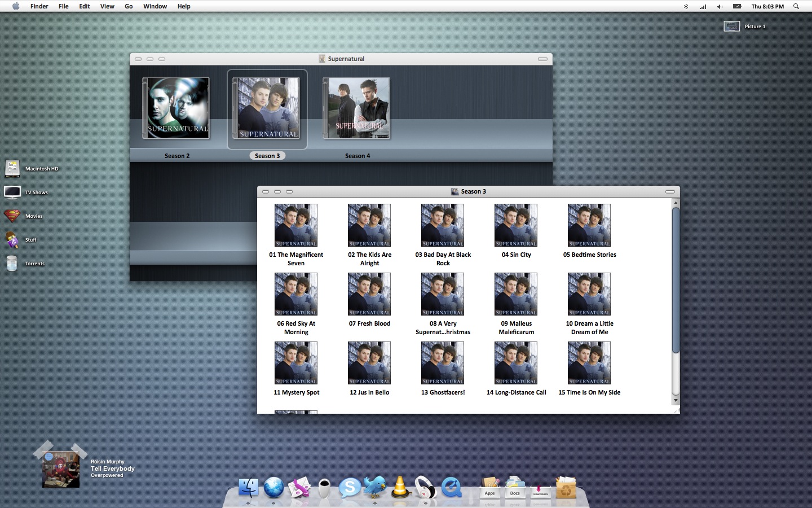Screen dimensions: 812x508
Task: Open the Window menu
Action: (x=155, y=6)
